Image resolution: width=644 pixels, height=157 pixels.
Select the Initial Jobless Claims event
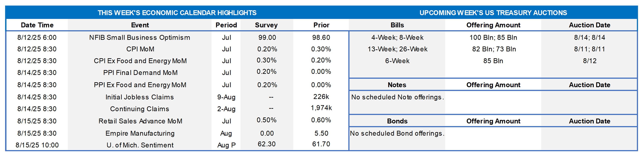140,97
